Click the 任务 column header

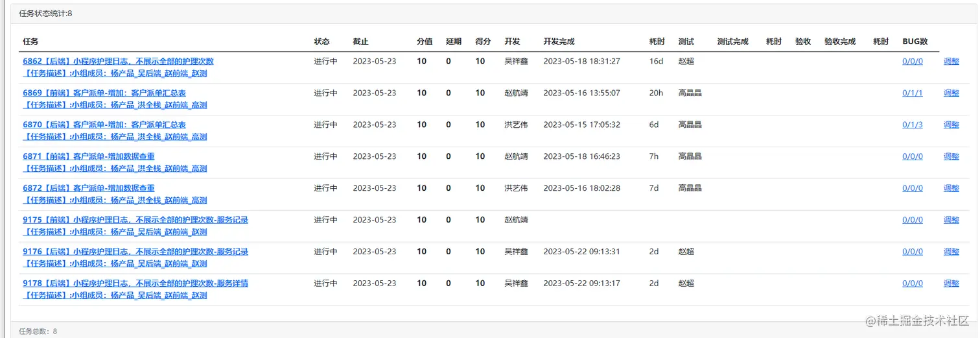(30, 42)
